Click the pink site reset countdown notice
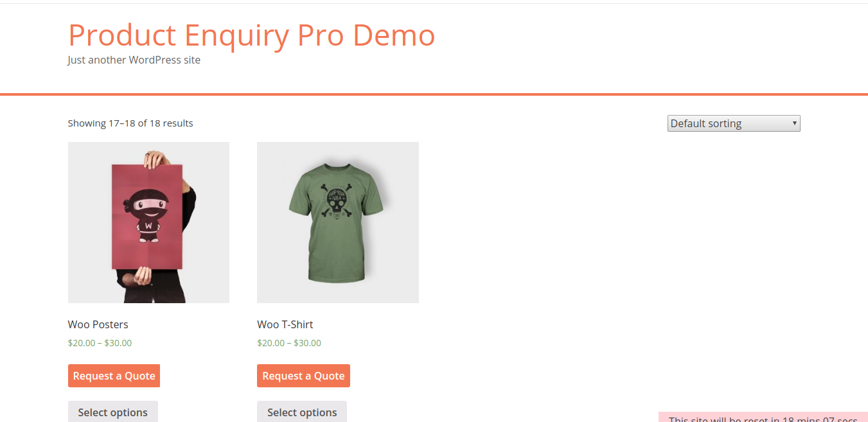 coord(763,417)
